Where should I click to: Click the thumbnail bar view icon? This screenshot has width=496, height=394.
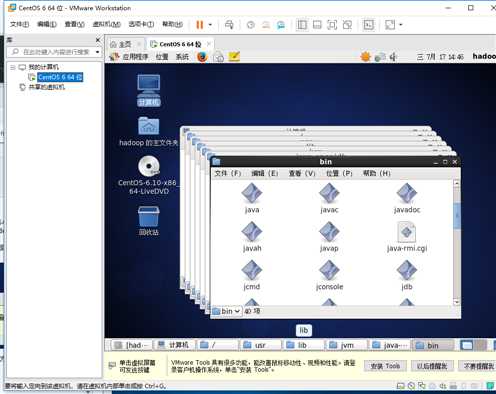[317, 25]
